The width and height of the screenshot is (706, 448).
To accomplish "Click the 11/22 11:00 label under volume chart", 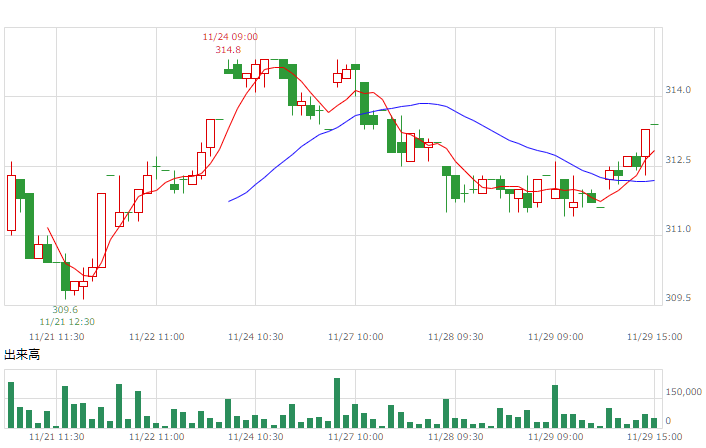I will point(156,437).
